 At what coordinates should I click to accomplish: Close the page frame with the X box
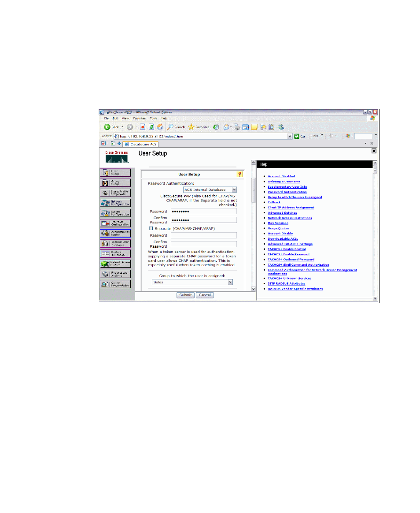[374, 151]
